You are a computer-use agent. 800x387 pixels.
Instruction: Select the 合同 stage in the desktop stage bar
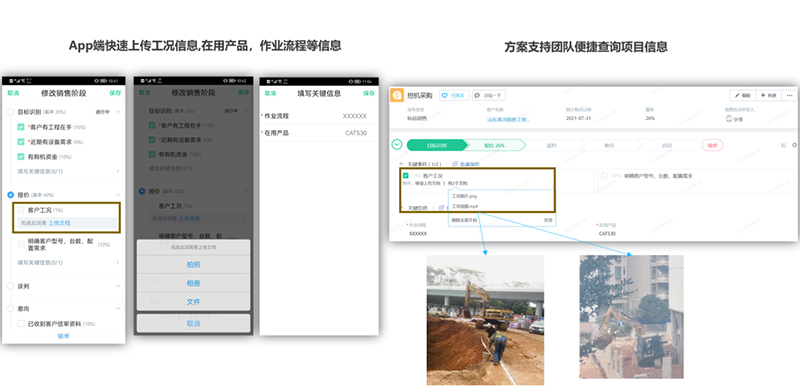pos(666,145)
